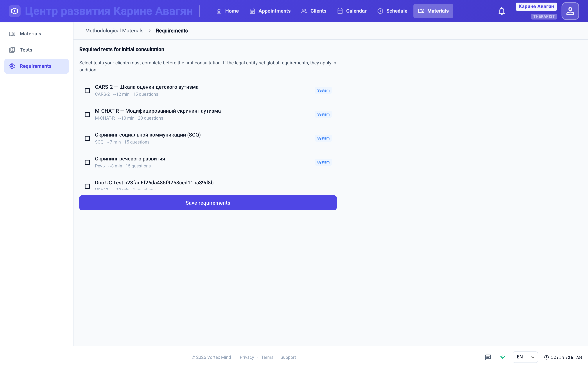Click the Карине Авагян name badge

point(536,7)
